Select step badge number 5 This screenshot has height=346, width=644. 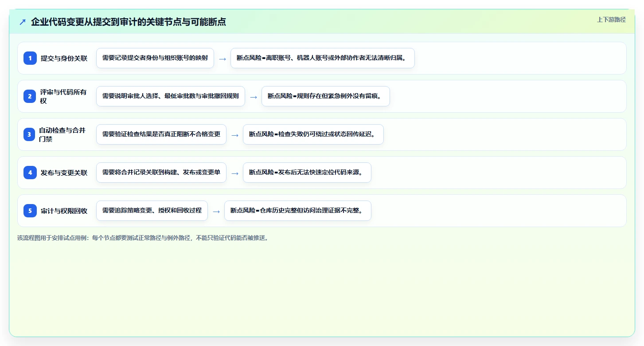[30, 211]
